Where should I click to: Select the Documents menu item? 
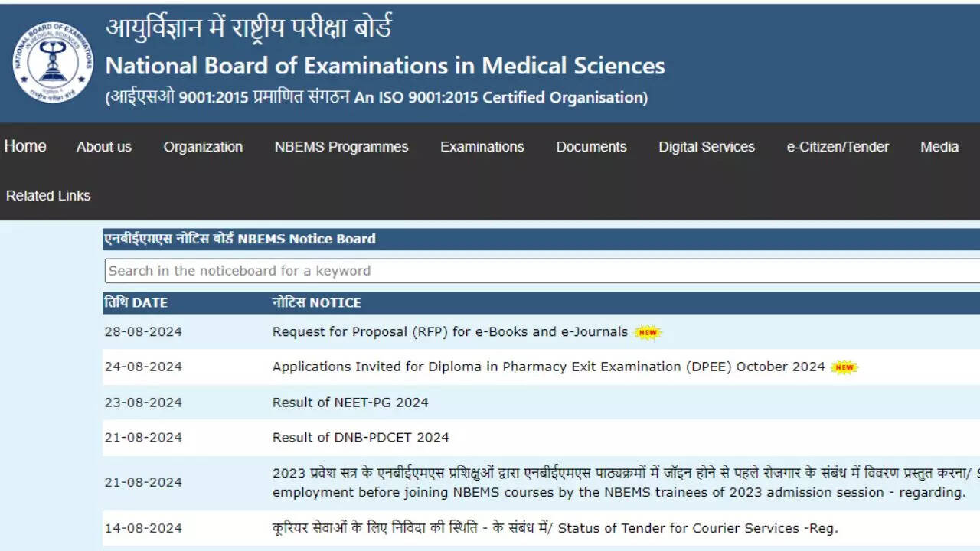(590, 147)
